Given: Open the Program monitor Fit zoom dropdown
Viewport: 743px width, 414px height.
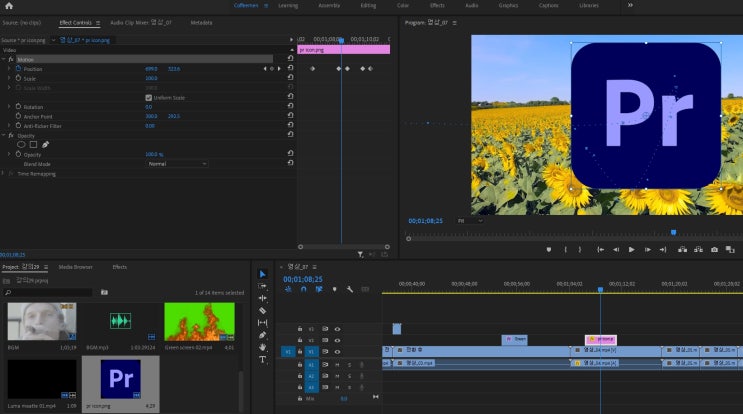Looking at the screenshot, I should tap(470, 221).
